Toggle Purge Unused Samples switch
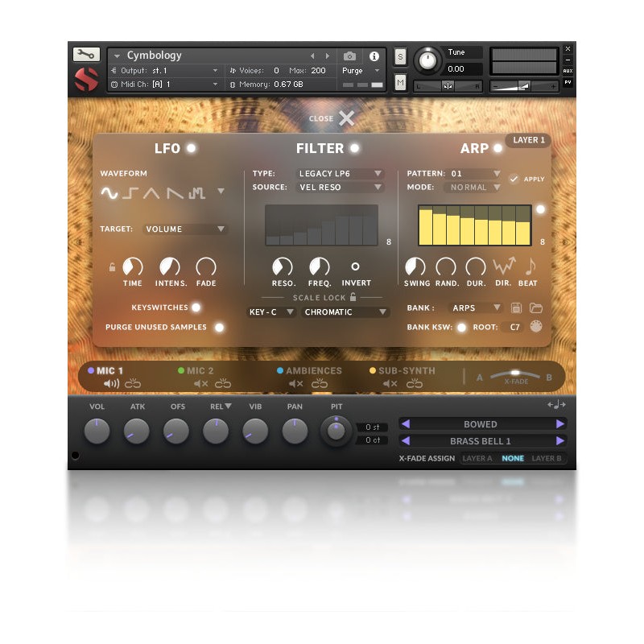644x644 pixels. pos(218,328)
